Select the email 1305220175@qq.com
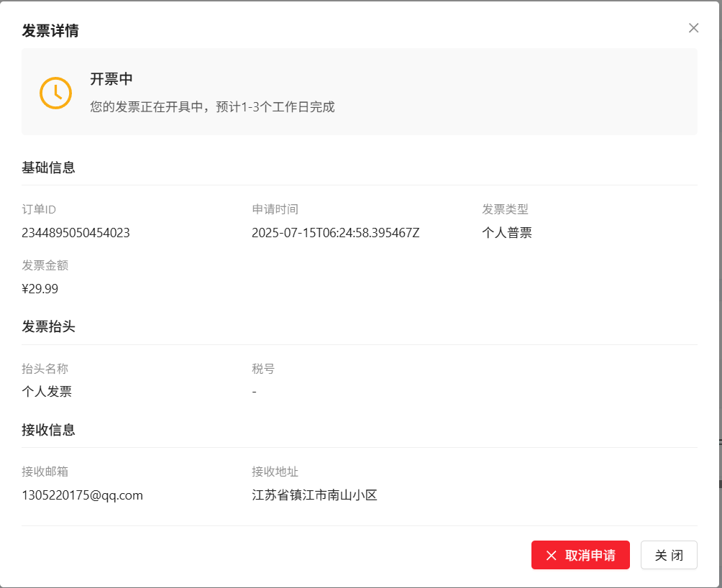Image resolution: width=722 pixels, height=588 pixels. point(81,495)
